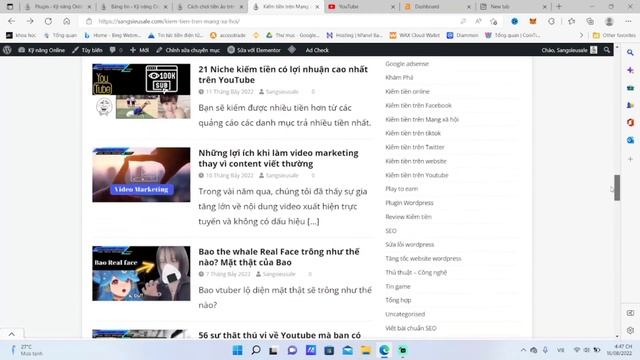Click forward navigation arrow

coord(30,21)
